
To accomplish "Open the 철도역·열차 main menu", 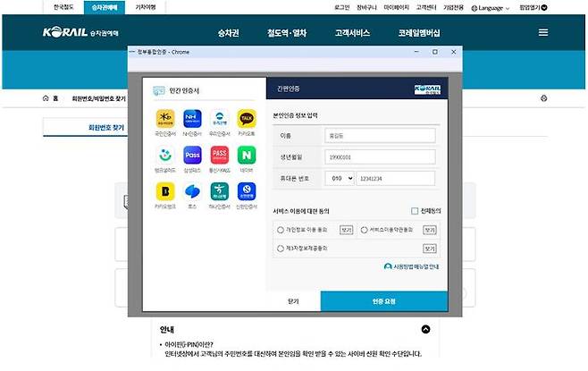I will click(x=287, y=33).
